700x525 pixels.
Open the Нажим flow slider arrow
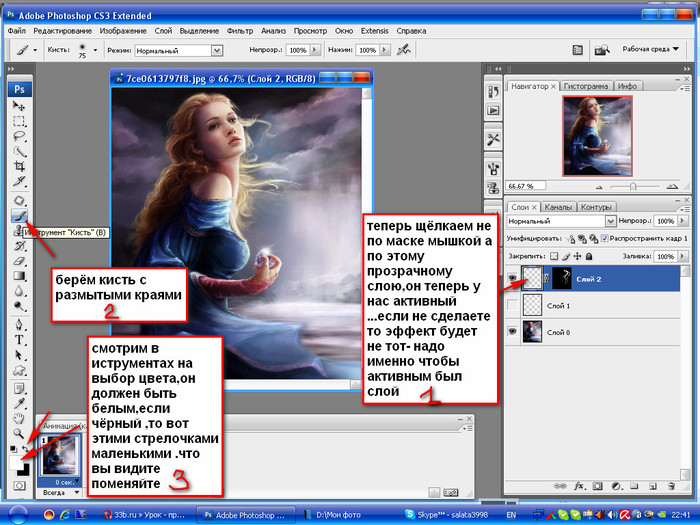[384, 50]
